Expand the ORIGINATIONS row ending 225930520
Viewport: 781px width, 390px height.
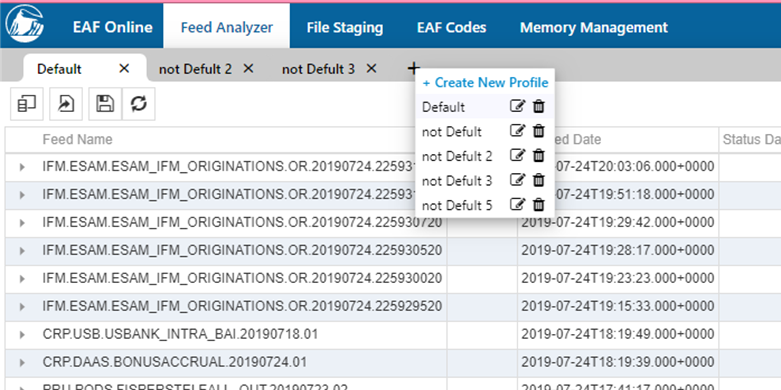pos(22,251)
